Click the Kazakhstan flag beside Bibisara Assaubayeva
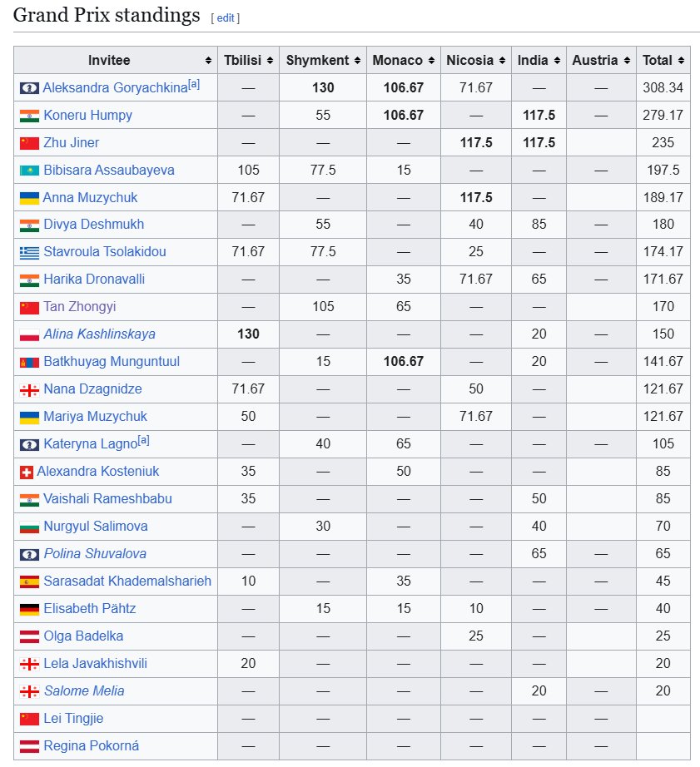The image size is (700, 767). [29, 171]
